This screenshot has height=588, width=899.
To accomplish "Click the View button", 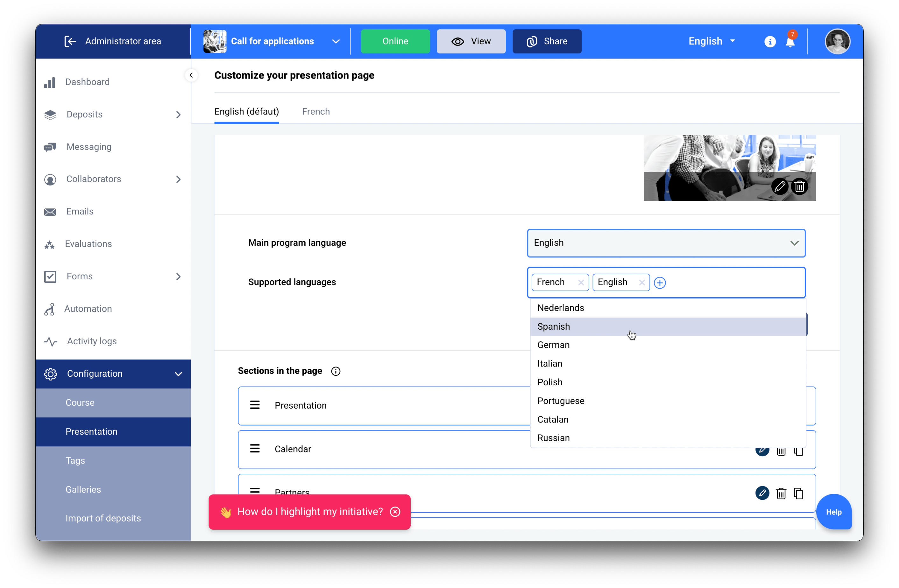I will (x=471, y=41).
